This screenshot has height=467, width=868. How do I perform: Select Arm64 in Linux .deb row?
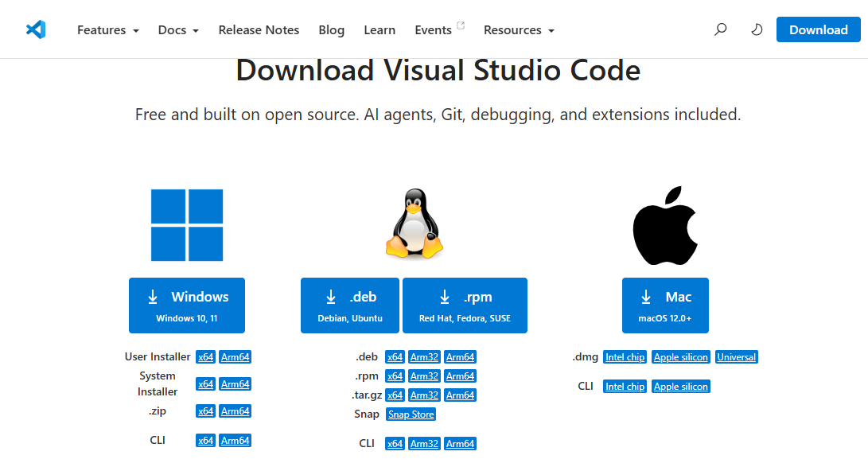pos(460,357)
